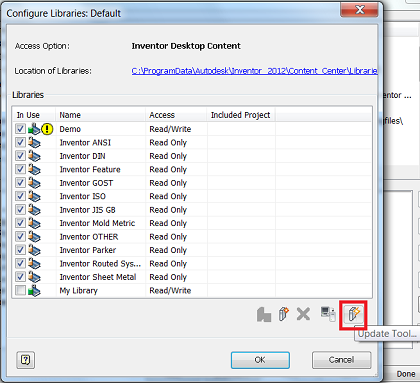The height and width of the screenshot is (383, 420).
Task: Click the Library Transfer Guide computer icon
Action: tap(328, 314)
